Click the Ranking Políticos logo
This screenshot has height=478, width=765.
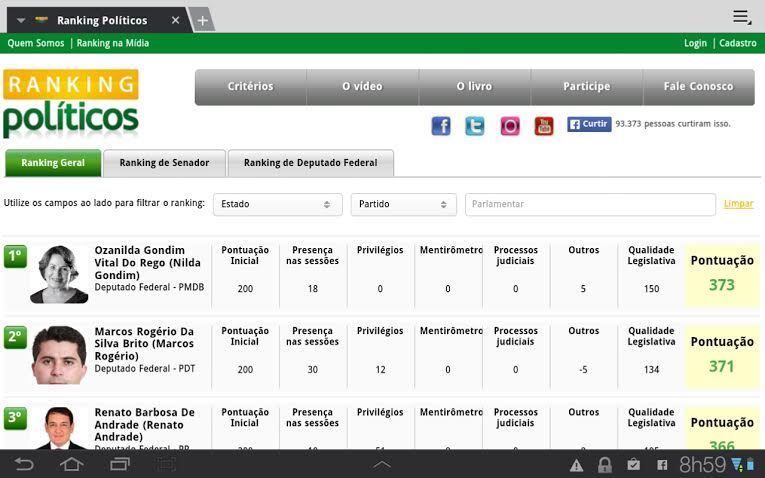click(x=71, y=104)
